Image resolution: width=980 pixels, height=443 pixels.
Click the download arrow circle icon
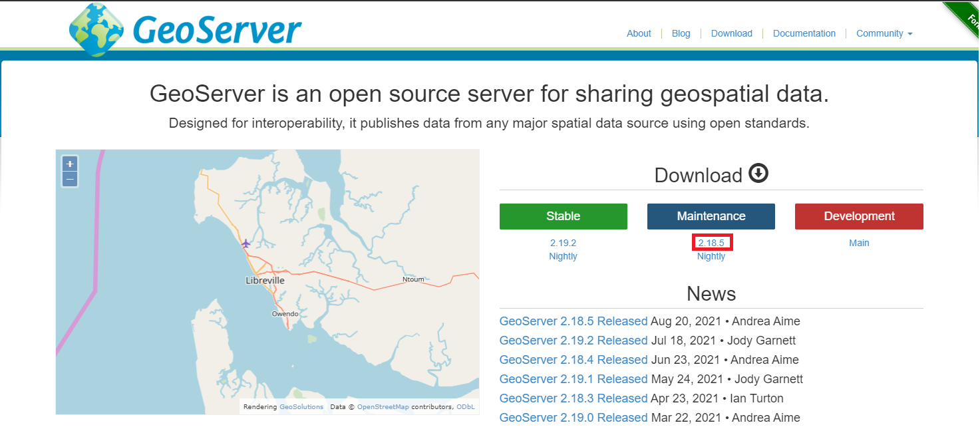758,174
